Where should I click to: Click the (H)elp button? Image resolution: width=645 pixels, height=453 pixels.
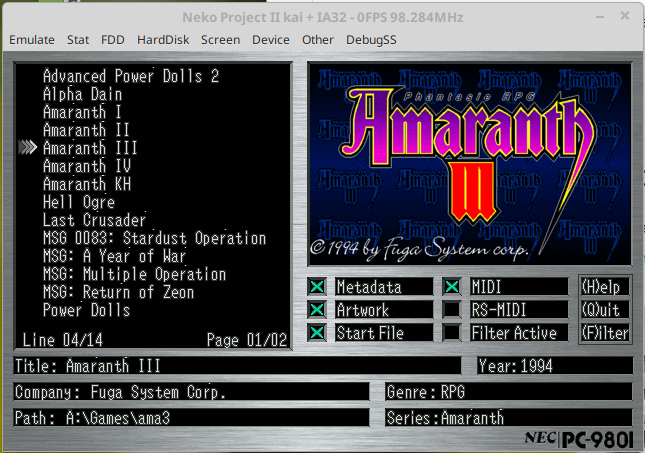click(x=604, y=287)
